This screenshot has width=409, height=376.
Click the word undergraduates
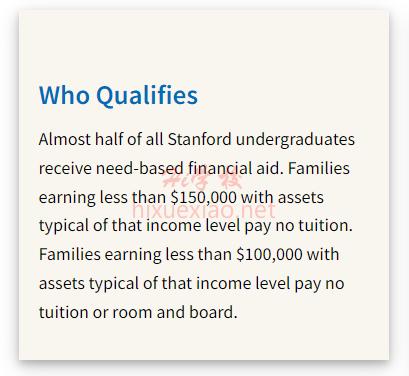coord(295,140)
